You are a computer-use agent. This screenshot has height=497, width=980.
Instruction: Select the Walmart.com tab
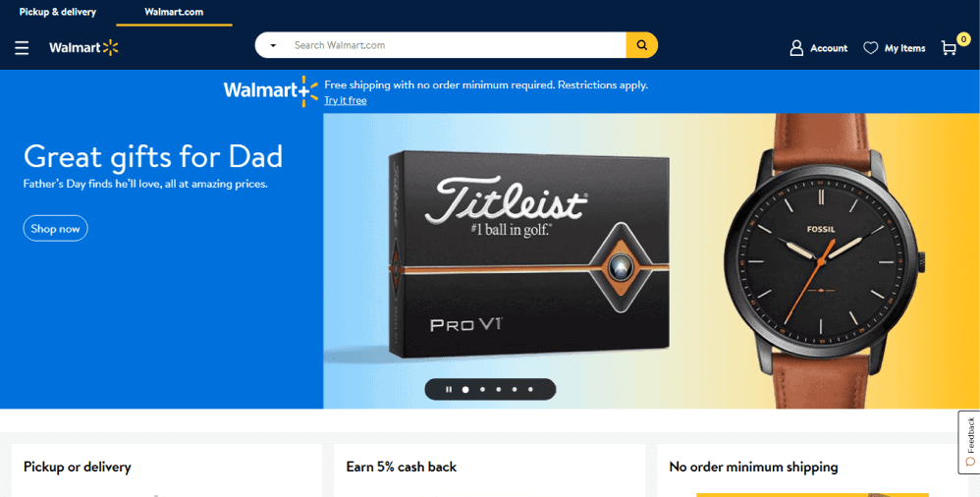(x=174, y=12)
